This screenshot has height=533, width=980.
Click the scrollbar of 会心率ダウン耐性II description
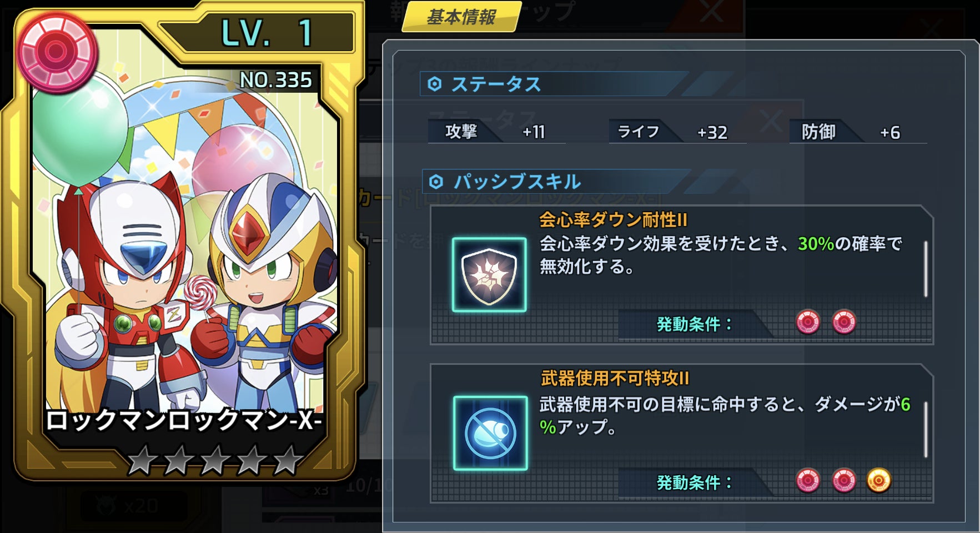pyautogui.click(x=926, y=269)
